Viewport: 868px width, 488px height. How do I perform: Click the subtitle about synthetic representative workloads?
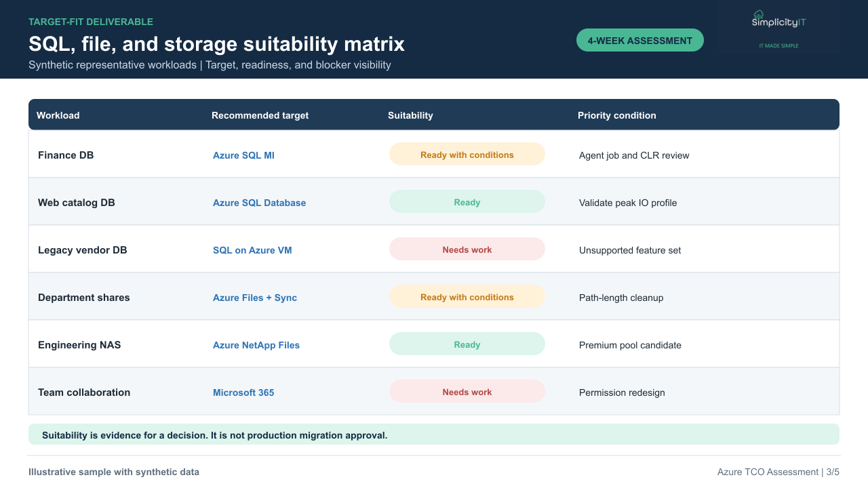click(x=210, y=65)
